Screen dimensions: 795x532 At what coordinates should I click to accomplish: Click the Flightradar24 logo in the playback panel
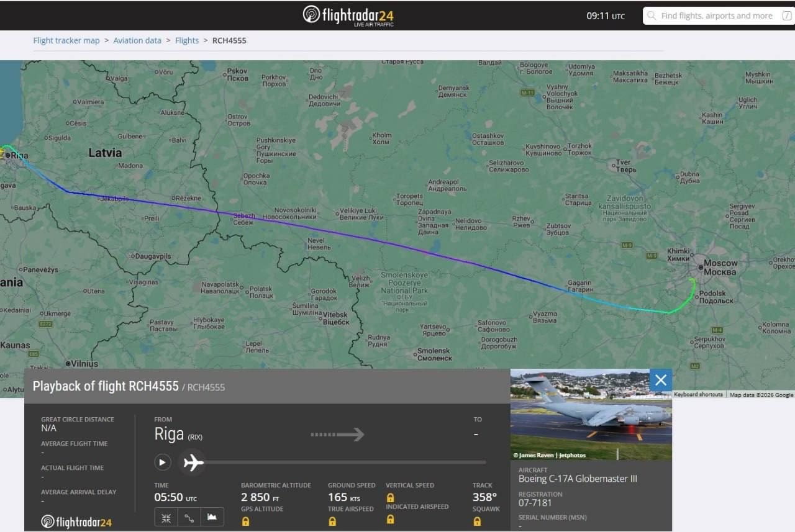(76, 521)
